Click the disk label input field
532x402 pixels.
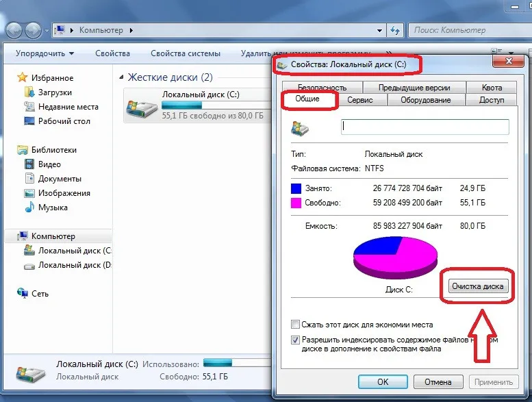[425, 127]
